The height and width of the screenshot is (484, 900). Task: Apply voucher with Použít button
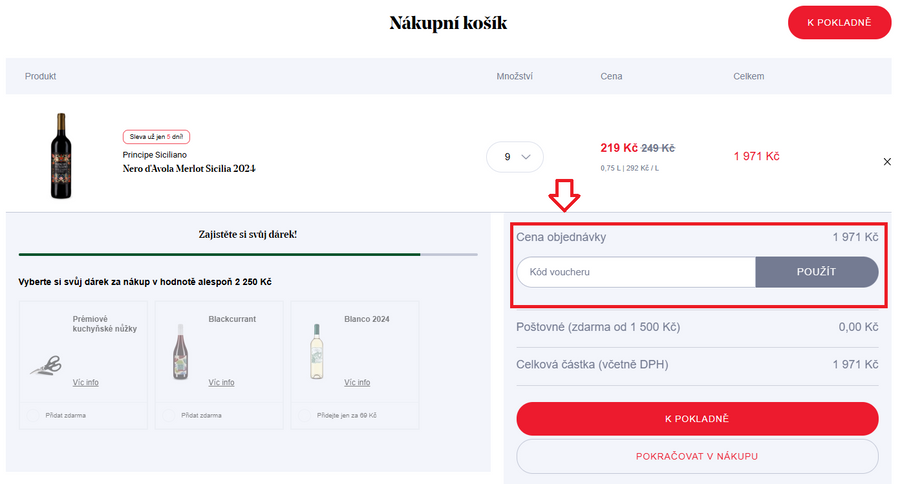click(x=816, y=272)
